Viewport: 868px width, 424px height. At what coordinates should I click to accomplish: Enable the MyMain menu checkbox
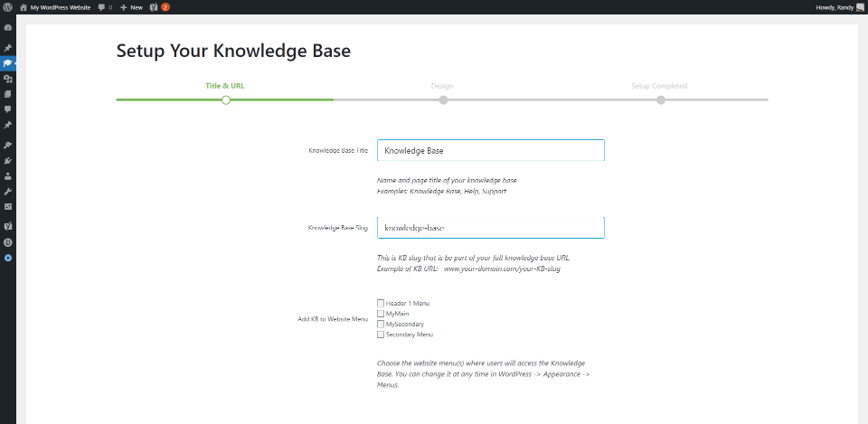point(381,314)
